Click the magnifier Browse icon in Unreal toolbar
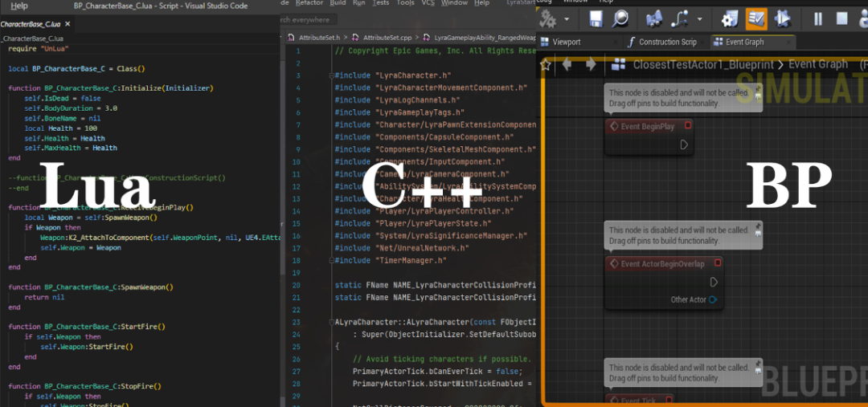 click(620, 20)
